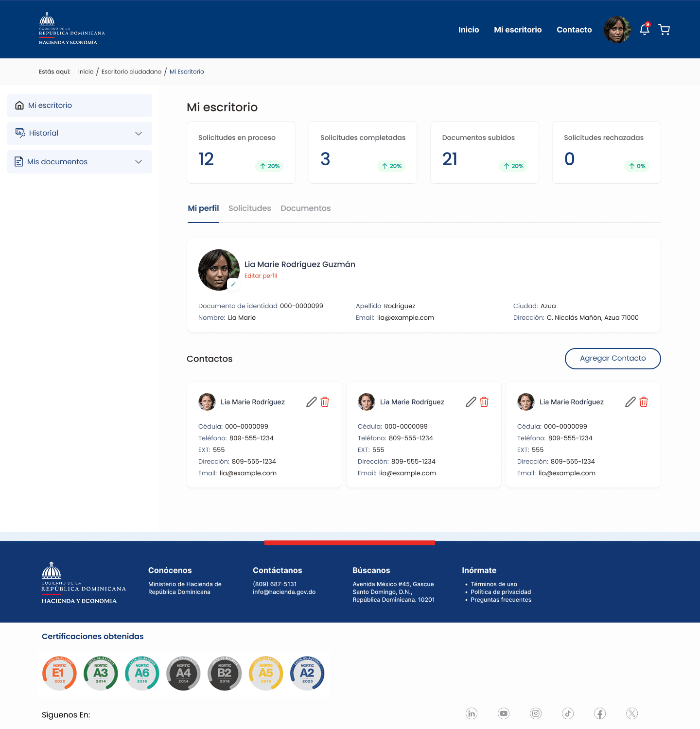This screenshot has height=729, width=700.
Task: Click the large profile photo
Action: (219, 270)
